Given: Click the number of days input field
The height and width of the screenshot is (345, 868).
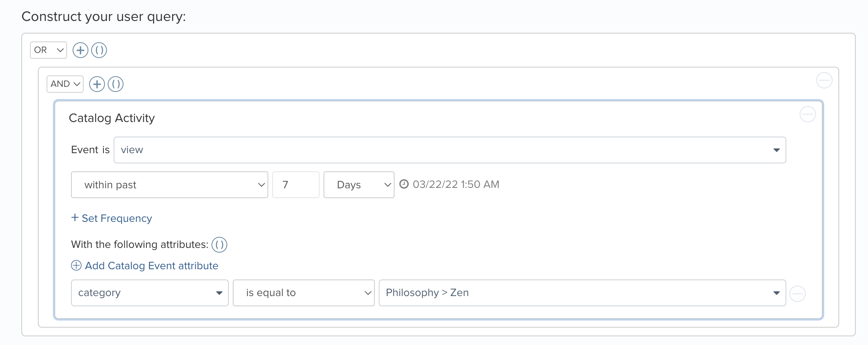Looking at the screenshot, I should [296, 185].
